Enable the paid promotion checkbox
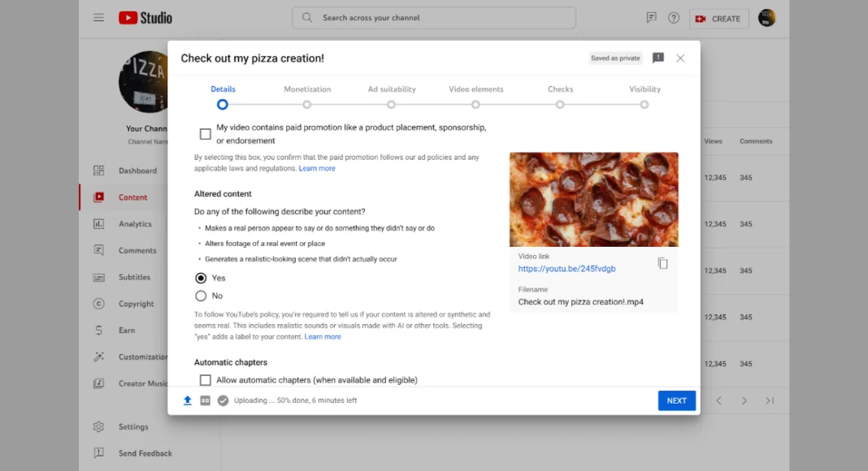 tap(206, 134)
